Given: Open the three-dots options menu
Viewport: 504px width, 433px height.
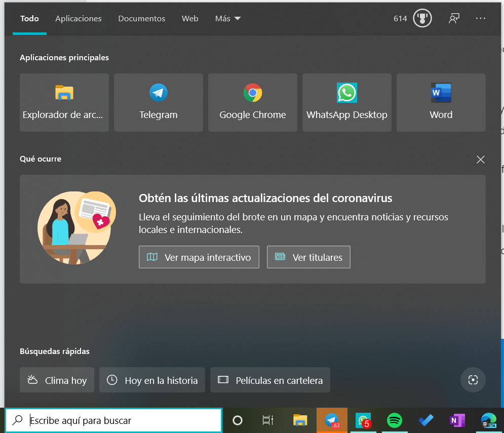Looking at the screenshot, I should point(481,18).
